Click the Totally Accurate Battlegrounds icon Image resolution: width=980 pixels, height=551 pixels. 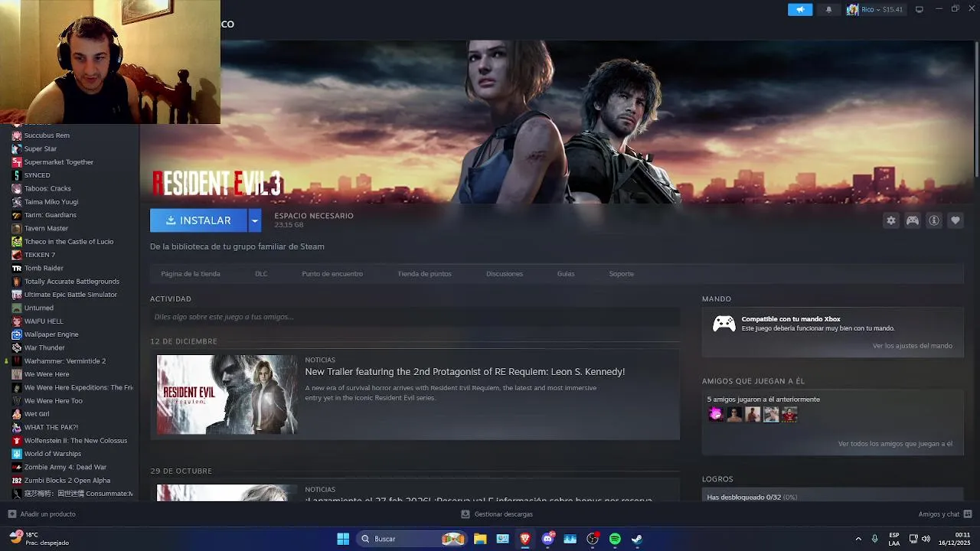pyautogui.click(x=17, y=282)
